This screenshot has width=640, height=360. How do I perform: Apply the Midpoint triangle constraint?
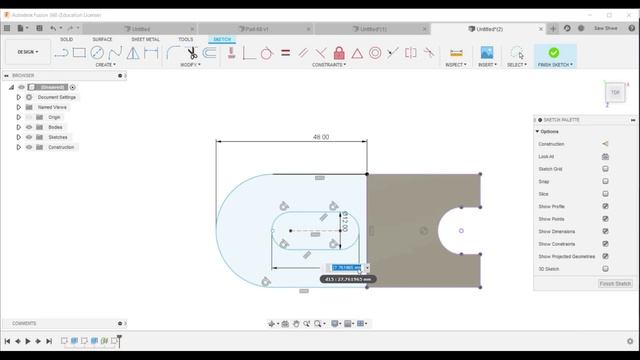[357, 53]
